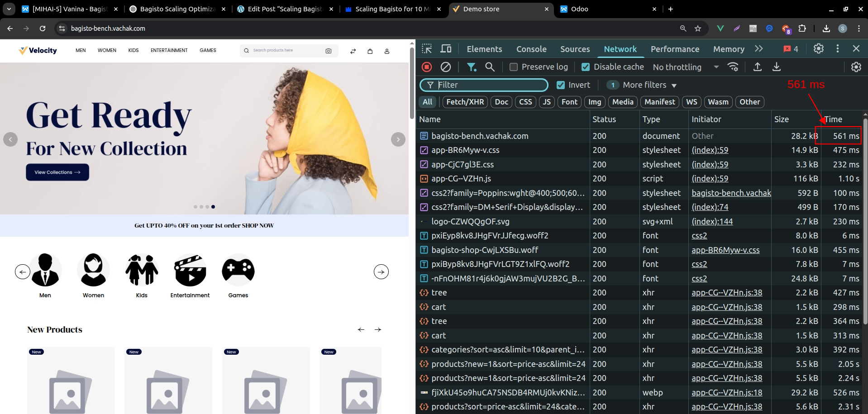Expand More filters dropdown

coord(642,85)
